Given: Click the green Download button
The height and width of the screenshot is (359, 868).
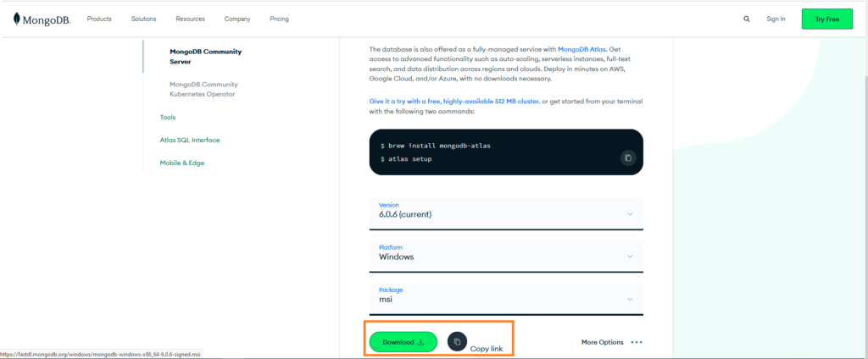Looking at the screenshot, I should pyautogui.click(x=403, y=342).
